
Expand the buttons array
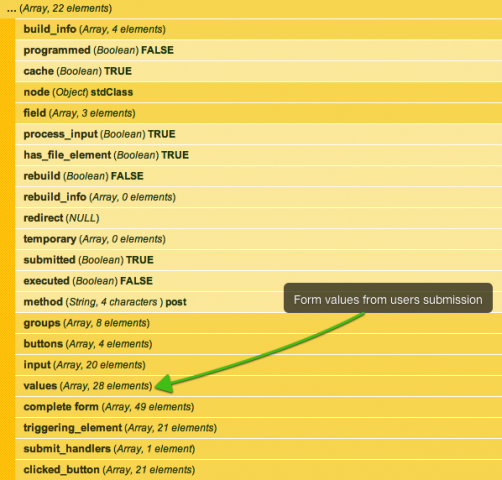tap(258, 344)
